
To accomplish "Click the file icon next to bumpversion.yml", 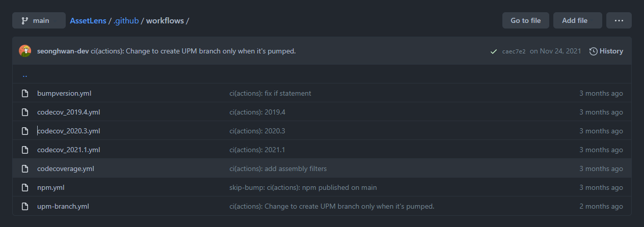I will coord(24,93).
